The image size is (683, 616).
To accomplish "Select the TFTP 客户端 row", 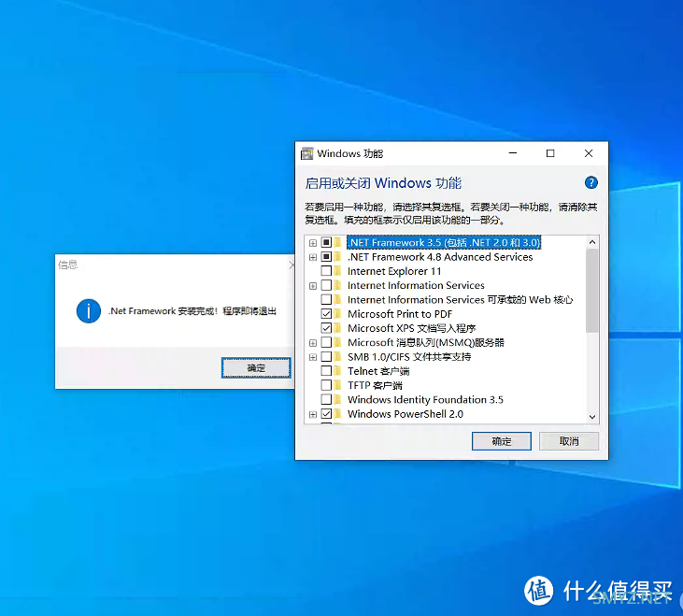I will tap(375, 385).
